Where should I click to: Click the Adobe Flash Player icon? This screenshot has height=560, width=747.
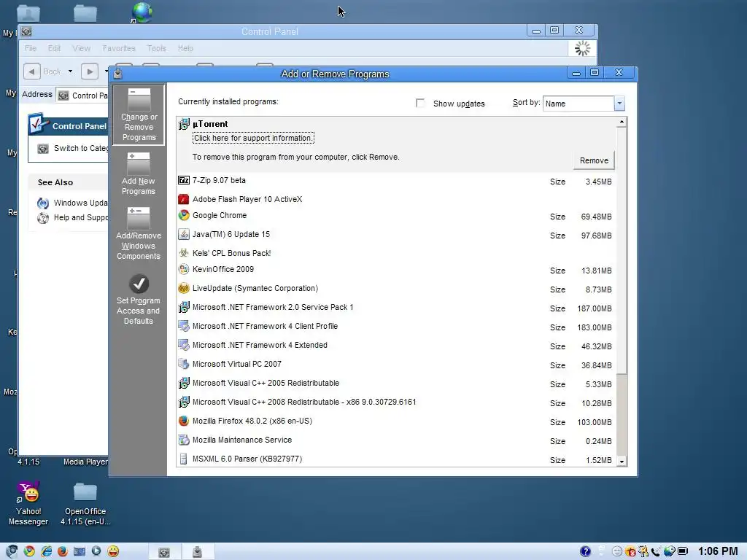[183, 199]
